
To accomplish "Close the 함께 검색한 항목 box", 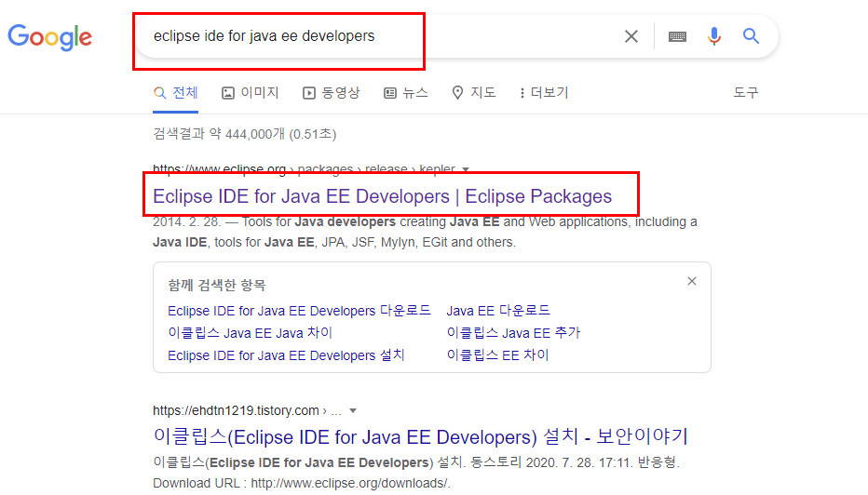I will 692,281.
